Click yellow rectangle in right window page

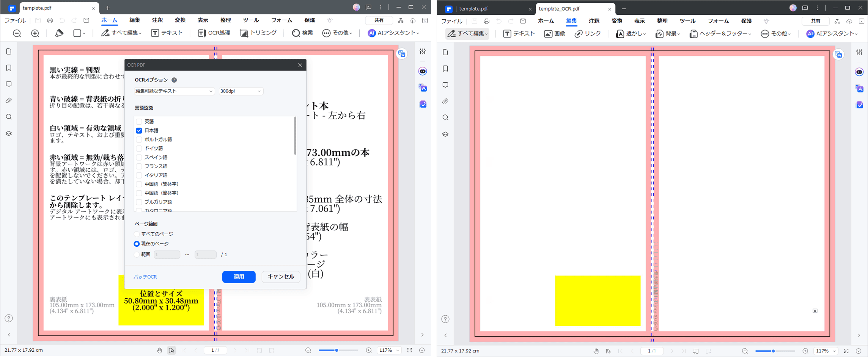(x=598, y=301)
